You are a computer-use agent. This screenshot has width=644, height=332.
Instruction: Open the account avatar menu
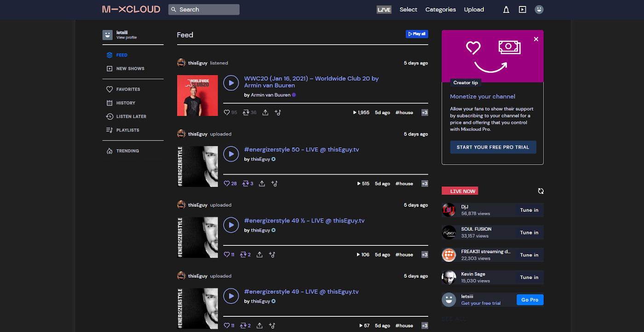539,9
